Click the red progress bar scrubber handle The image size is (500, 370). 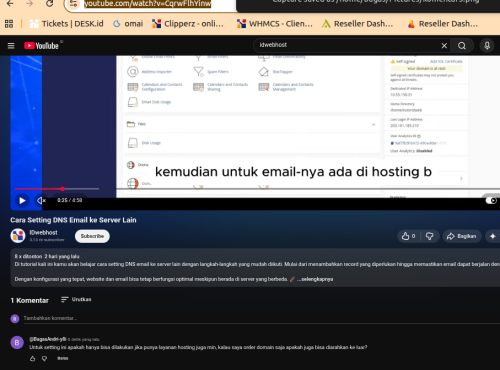pos(62,189)
